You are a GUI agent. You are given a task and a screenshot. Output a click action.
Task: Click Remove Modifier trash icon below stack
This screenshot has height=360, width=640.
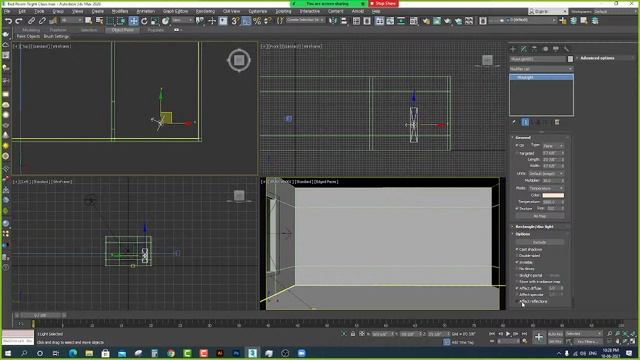pos(557,122)
